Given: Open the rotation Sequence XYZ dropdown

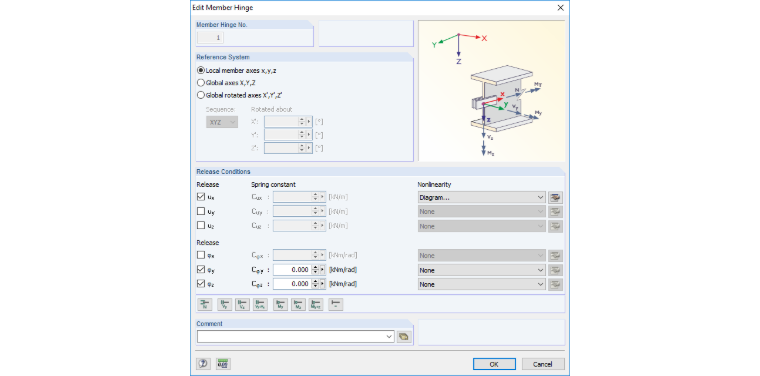Looking at the screenshot, I should (x=222, y=123).
